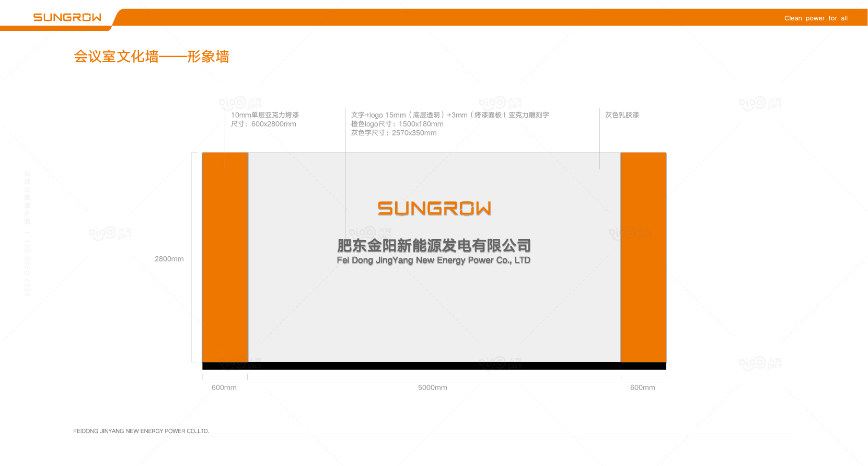
Task: Click the '橙色logo尺寸：1500x180mm' line
Action: point(397,124)
